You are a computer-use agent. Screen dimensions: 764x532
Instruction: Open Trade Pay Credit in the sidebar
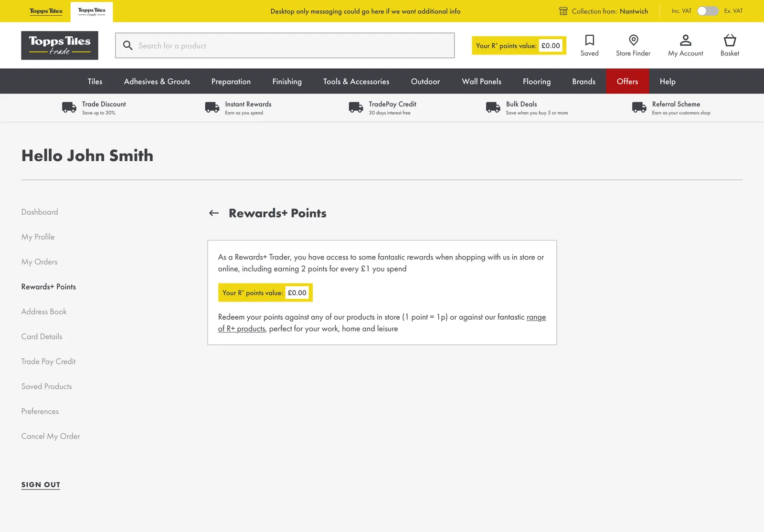(48, 361)
